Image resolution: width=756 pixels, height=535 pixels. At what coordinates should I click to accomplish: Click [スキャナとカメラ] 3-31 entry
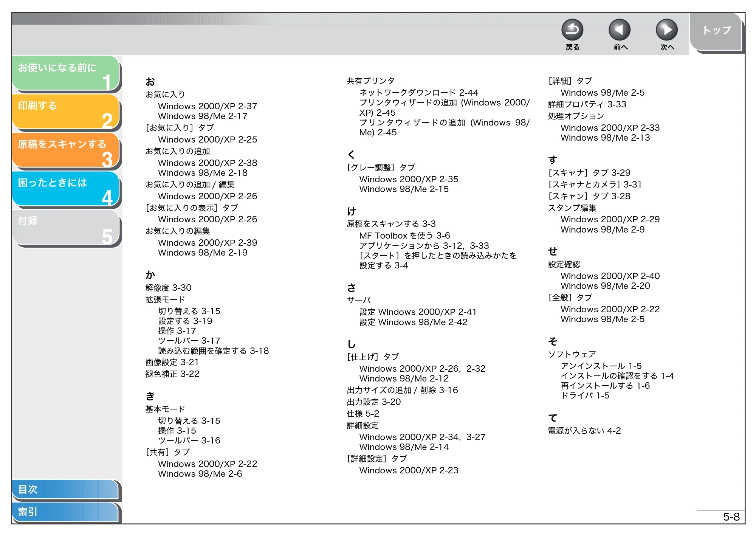click(x=595, y=185)
